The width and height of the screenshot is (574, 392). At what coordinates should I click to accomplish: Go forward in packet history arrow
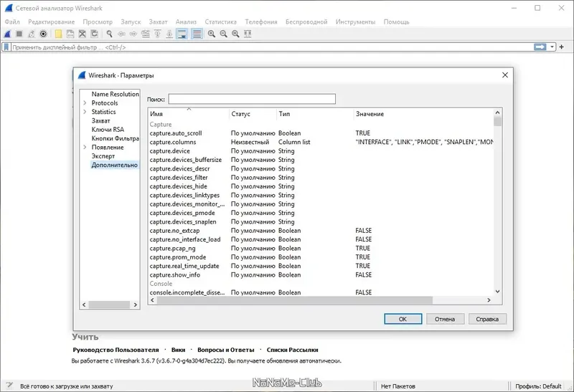133,34
